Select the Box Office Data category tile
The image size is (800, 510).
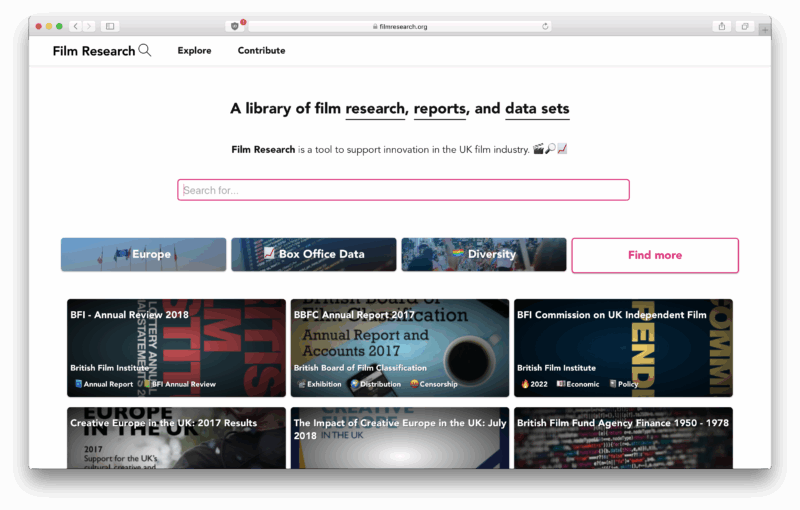coord(313,255)
